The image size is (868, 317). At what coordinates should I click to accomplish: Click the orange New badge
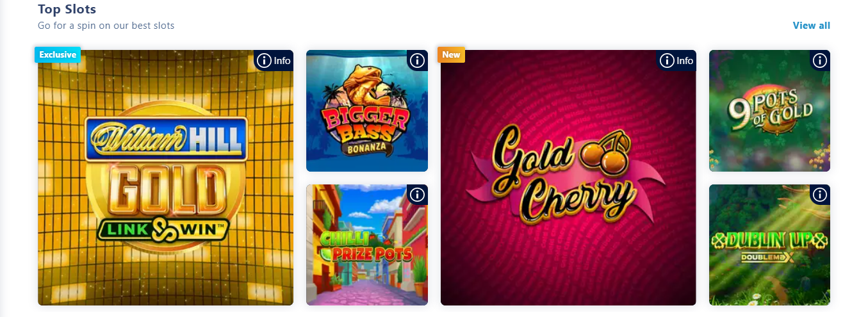click(451, 54)
